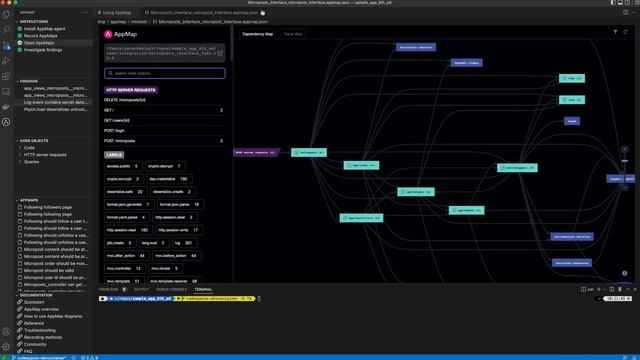Open the Recording methods link

click(43, 337)
